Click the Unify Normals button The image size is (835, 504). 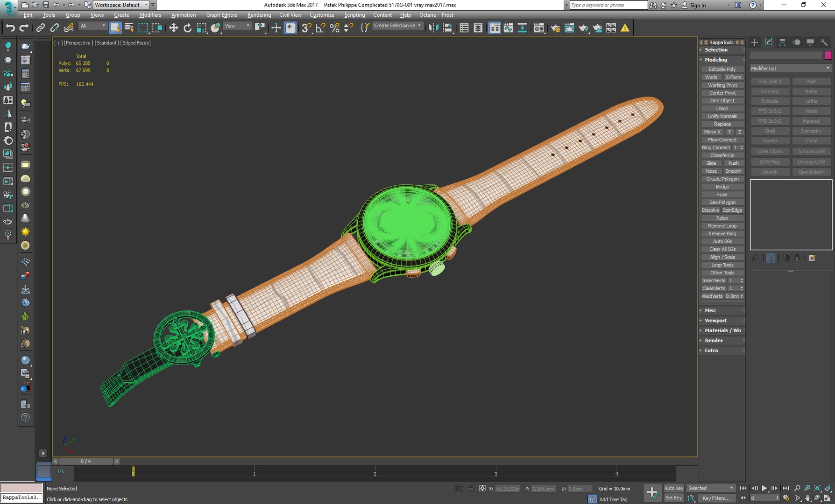(x=722, y=116)
